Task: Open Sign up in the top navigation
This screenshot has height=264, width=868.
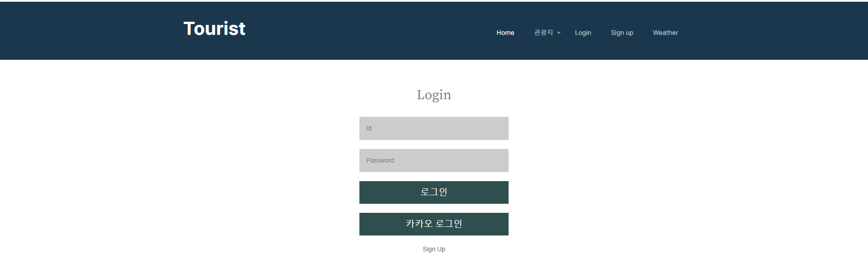Action: (622, 33)
